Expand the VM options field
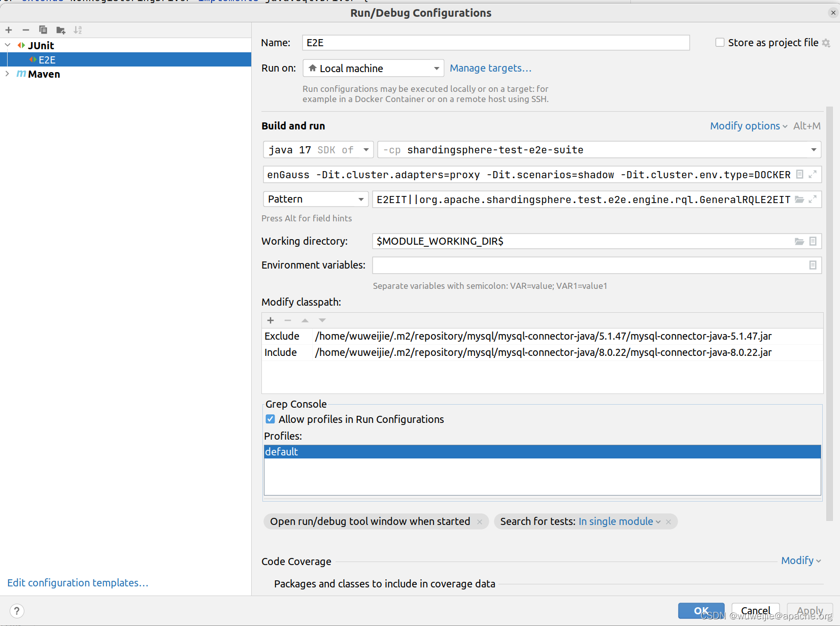This screenshot has width=840, height=626. click(813, 174)
